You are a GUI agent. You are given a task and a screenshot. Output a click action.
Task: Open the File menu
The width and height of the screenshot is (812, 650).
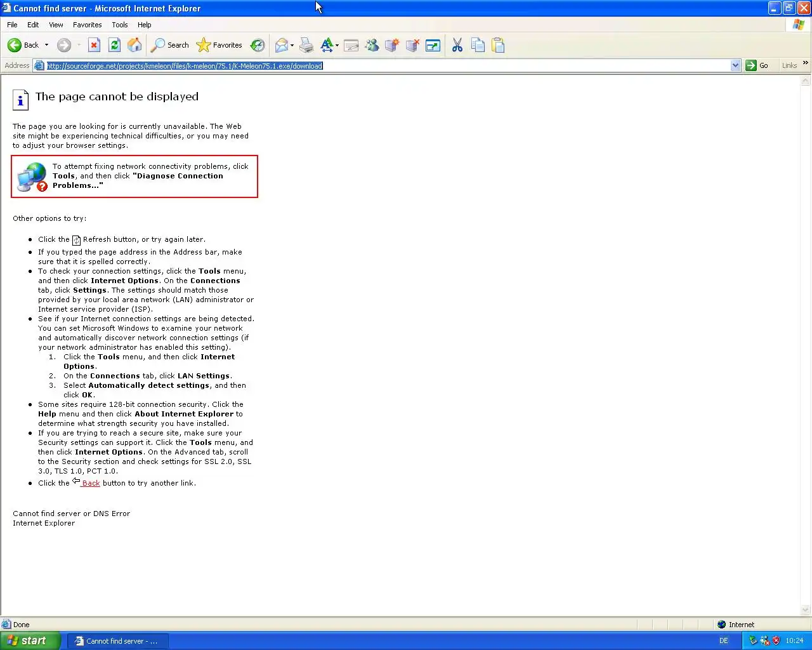point(12,25)
